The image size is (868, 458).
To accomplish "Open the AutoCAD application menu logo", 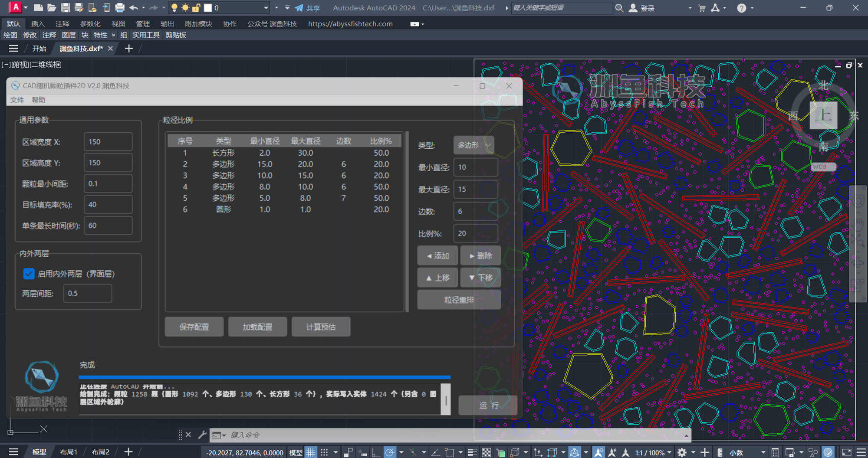I will coord(15,7).
